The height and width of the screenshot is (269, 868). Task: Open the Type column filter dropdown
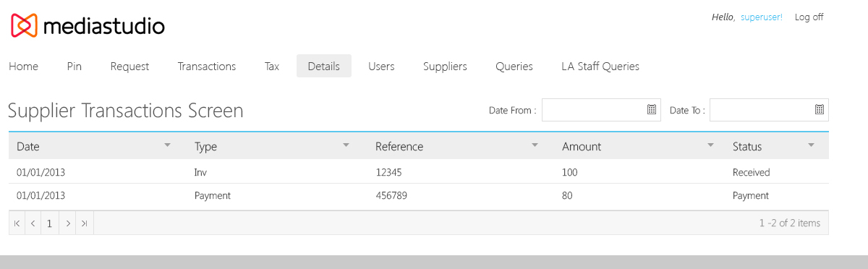[x=346, y=145]
